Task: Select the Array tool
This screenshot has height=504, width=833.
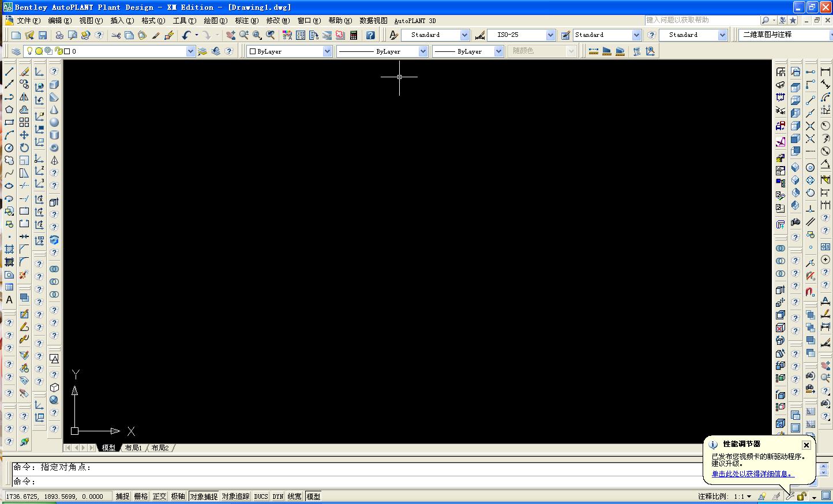Action: click(24, 122)
